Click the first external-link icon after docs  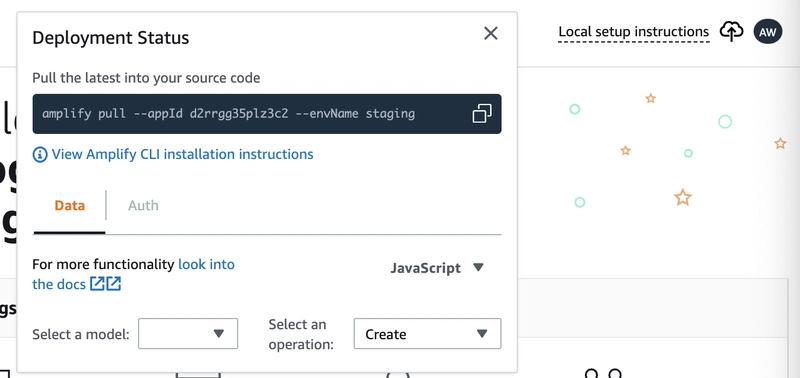click(x=97, y=284)
